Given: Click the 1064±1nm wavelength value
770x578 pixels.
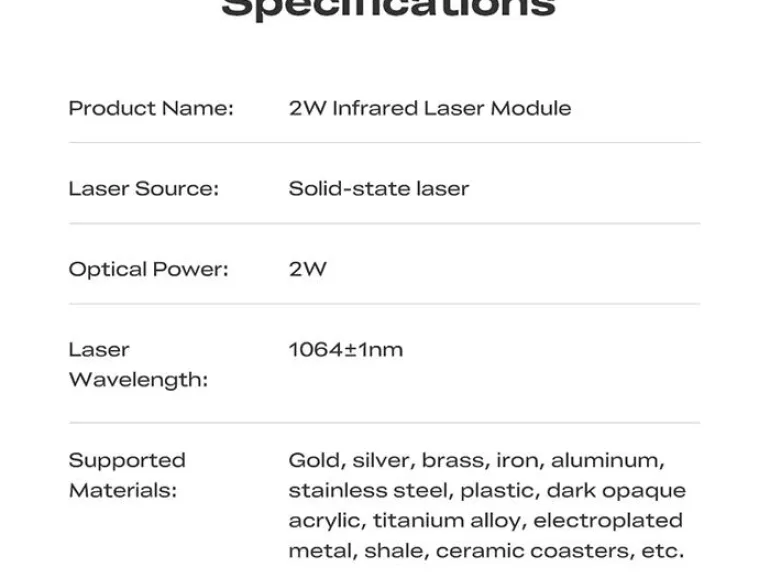Looking at the screenshot, I should click(x=346, y=350).
